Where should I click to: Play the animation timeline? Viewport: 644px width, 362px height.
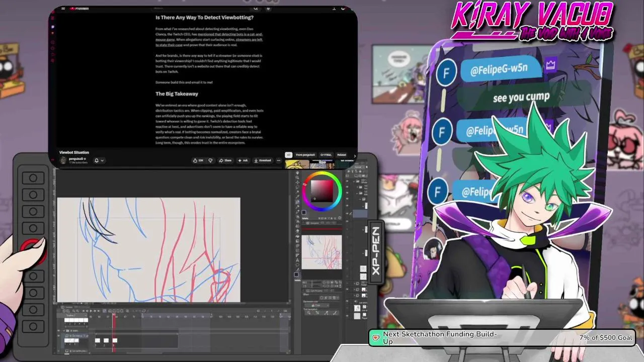click(90, 311)
